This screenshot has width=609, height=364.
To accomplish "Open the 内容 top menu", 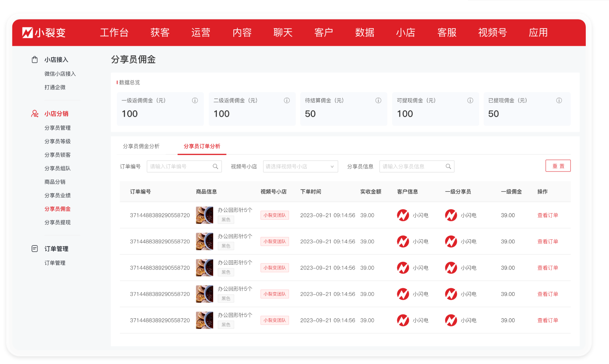I will (242, 33).
